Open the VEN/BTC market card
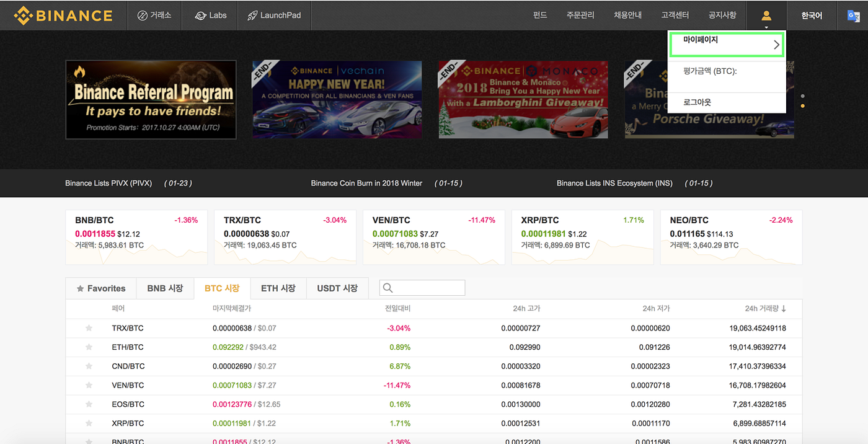This screenshot has height=444, width=868. click(x=434, y=237)
